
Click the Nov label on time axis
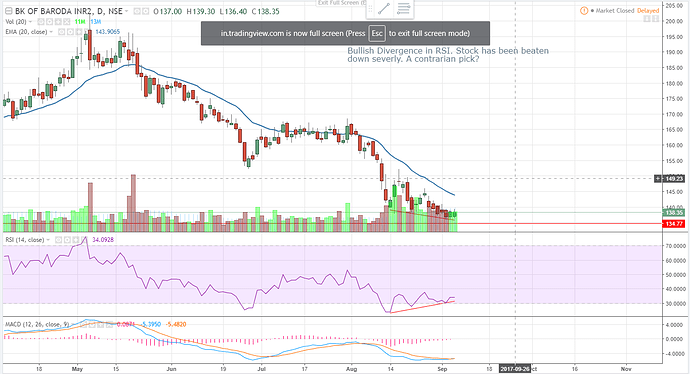[626, 369]
